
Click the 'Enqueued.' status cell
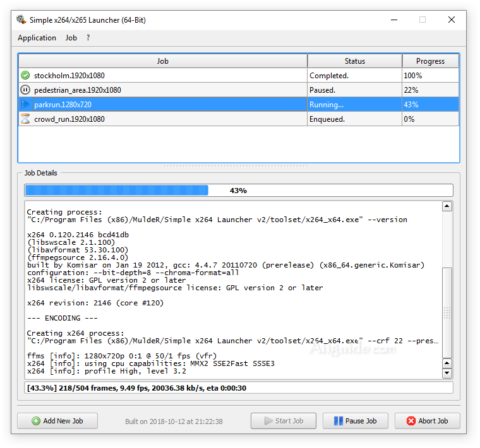[355, 119]
